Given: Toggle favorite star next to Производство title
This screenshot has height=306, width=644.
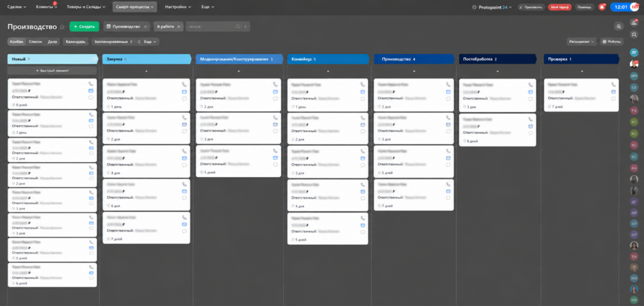Looking at the screenshot, I should pyautogui.click(x=62, y=26).
